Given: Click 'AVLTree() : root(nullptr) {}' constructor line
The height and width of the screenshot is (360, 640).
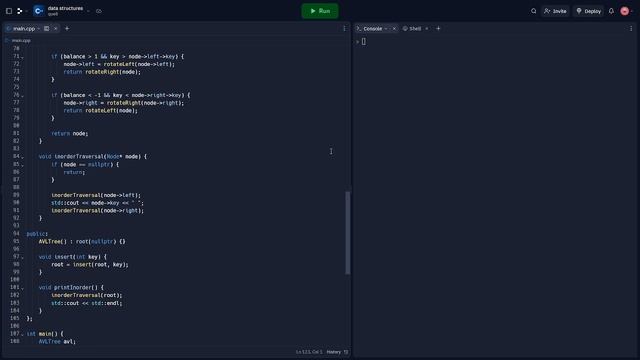Looking at the screenshot, I should [x=82, y=242].
